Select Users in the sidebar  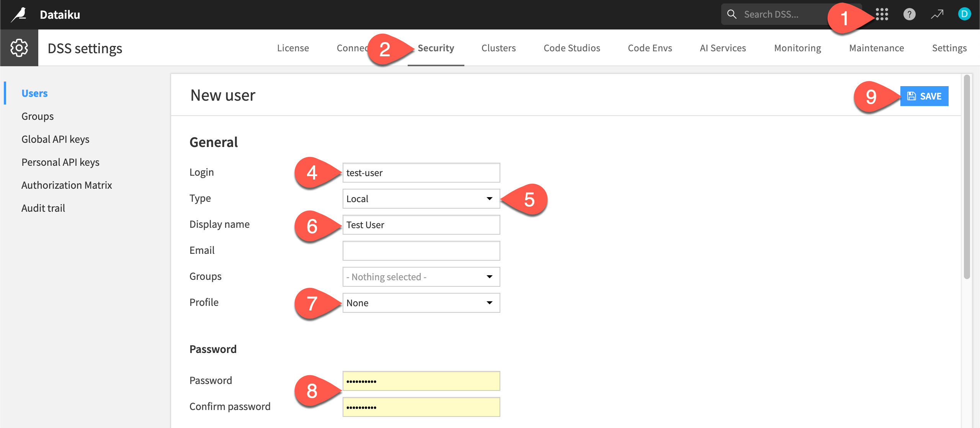pyautogui.click(x=34, y=93)
